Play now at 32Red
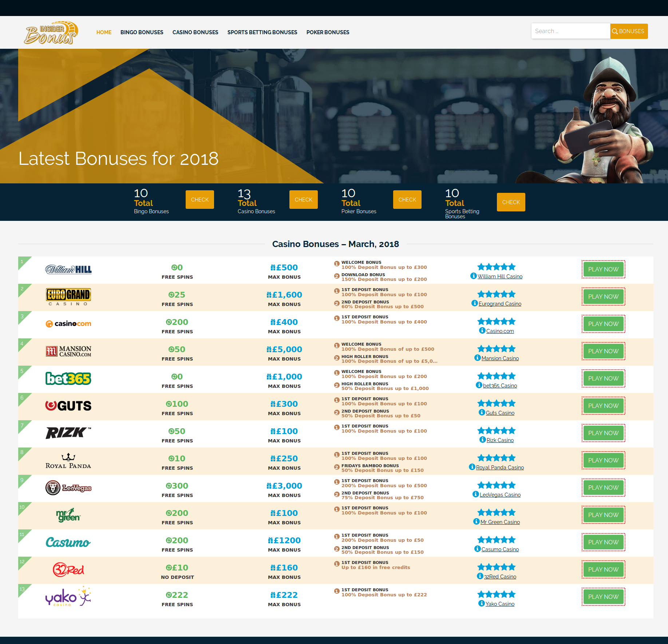 click(x=604, y=569)
